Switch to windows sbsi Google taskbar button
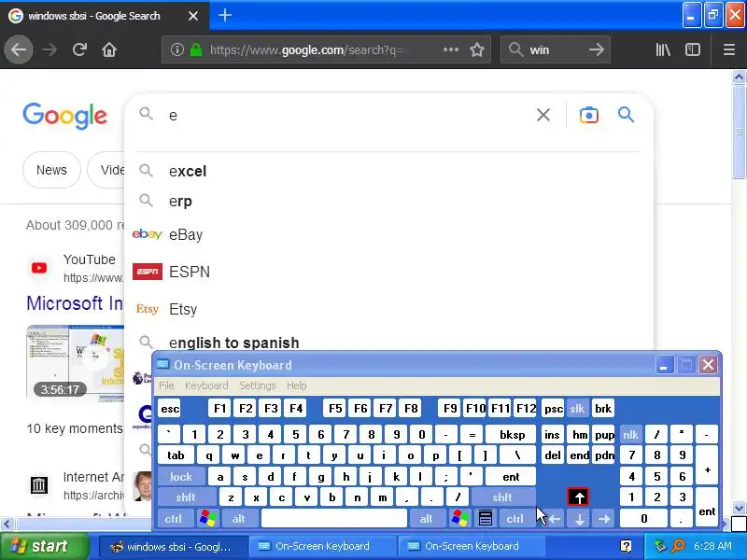Viewport: 747px width, 560px height. [x=174, y=546]
